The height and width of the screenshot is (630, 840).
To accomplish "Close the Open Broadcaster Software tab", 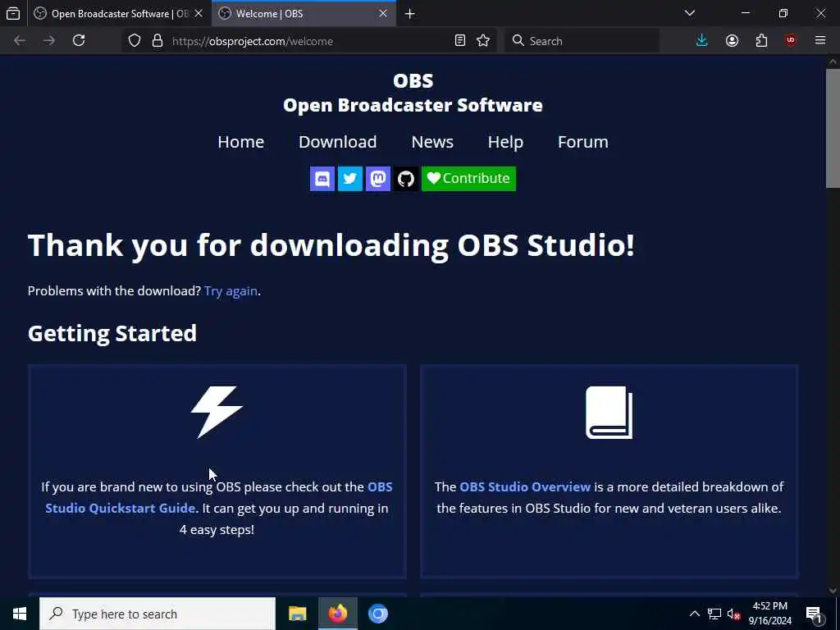I will 199,14.
